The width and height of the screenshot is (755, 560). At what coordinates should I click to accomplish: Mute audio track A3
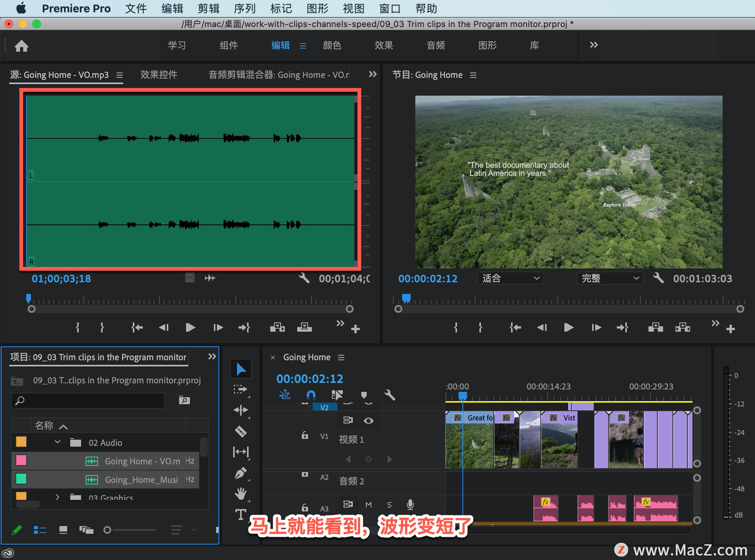coord(368,505)
